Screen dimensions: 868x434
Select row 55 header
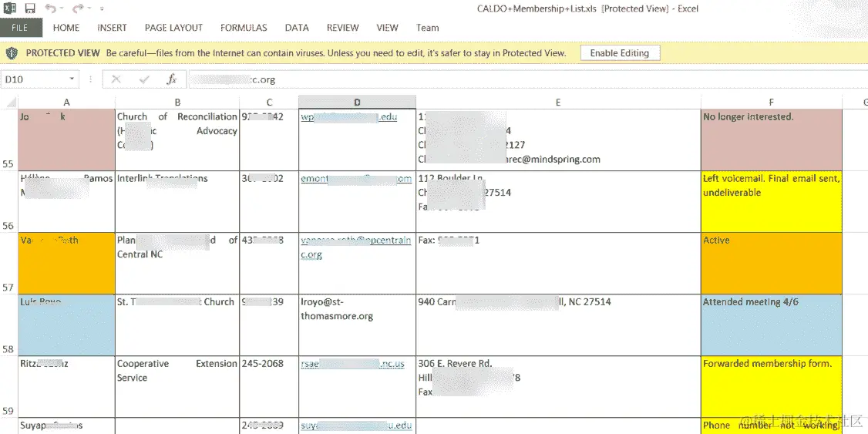tap(8, 140)
